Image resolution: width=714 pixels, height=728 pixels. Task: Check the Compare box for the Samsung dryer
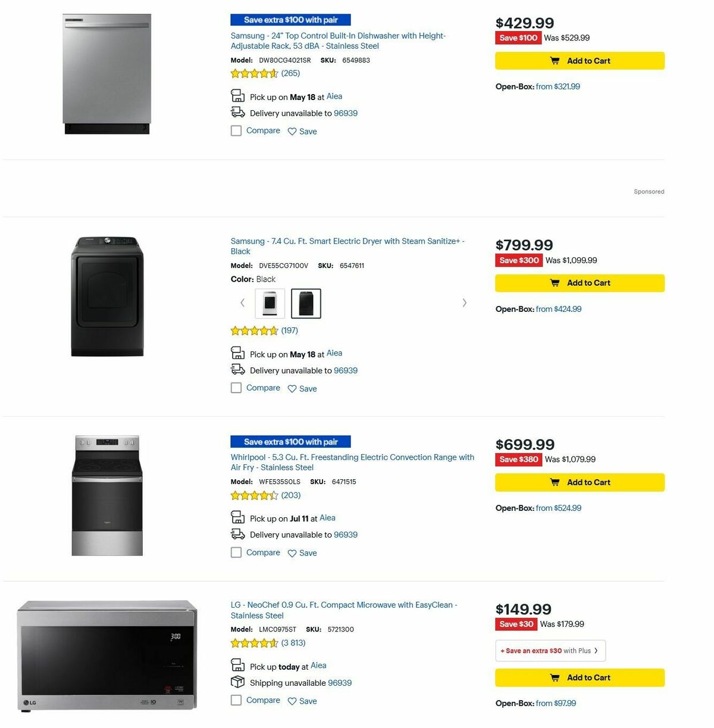(x=236, y=388)
